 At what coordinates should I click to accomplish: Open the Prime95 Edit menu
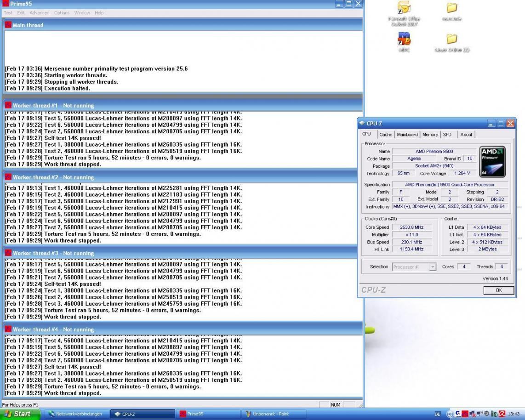point(21,13)
